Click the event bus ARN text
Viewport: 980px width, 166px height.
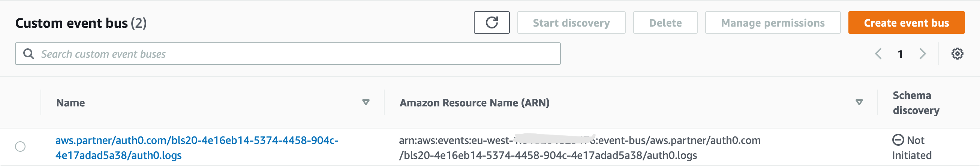(579, 148)
